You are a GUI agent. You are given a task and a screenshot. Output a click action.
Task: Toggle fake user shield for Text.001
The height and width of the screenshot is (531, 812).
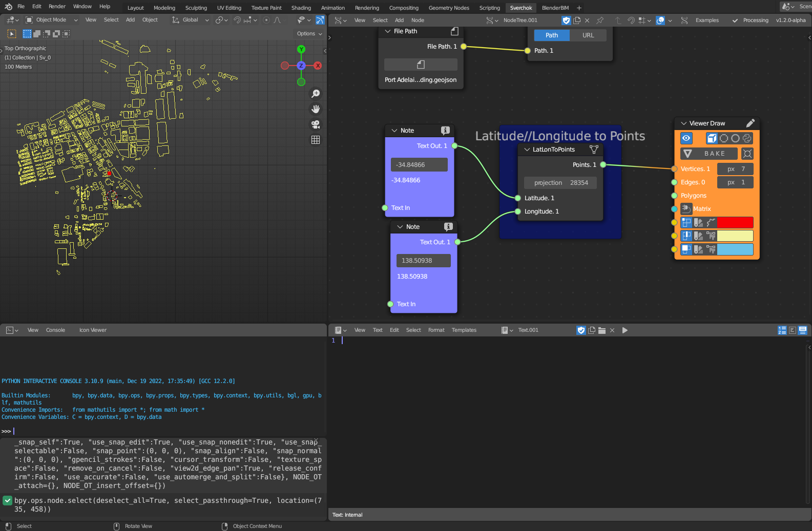[581, 330]
